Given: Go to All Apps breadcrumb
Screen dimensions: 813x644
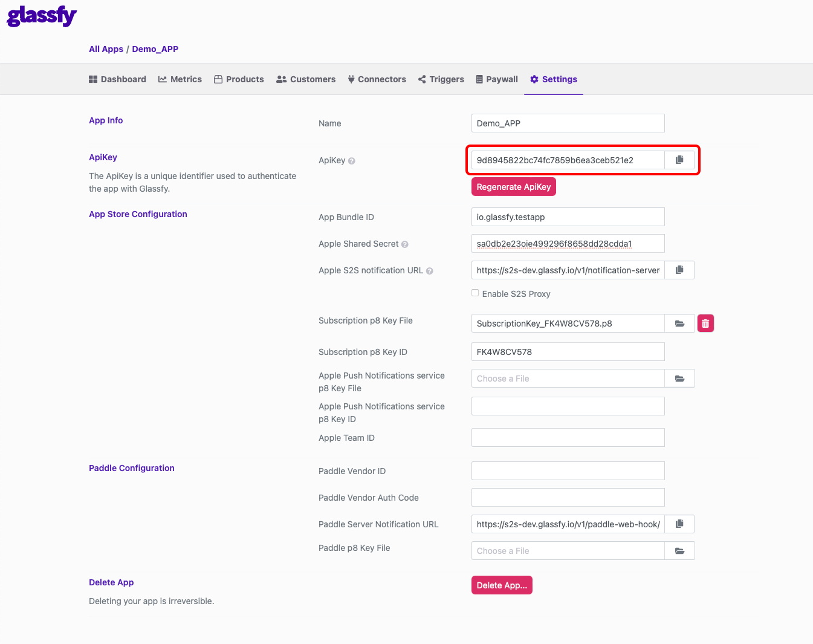Looking at the screenshot, I should click(106, 49).
